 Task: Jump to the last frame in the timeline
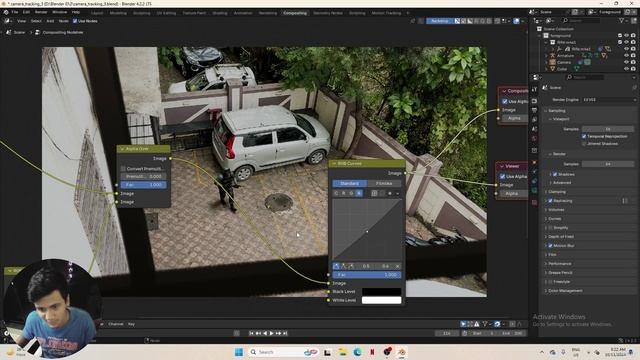click(x=285, y=333)
